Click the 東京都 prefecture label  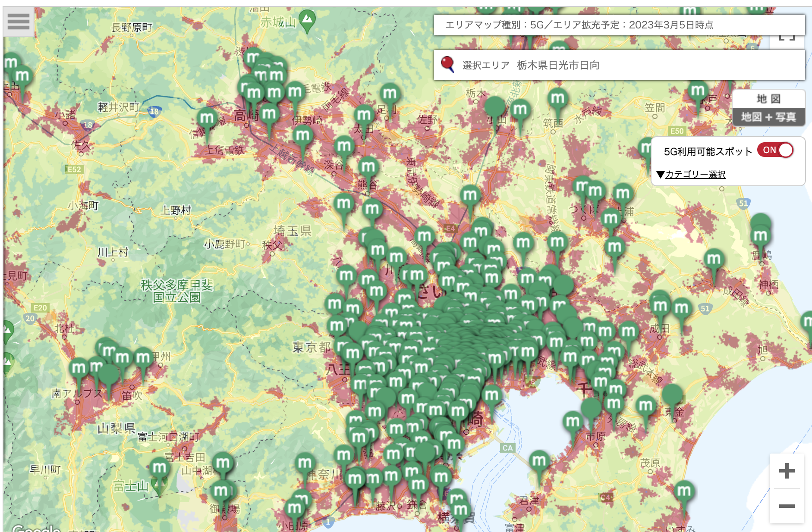[312, 347]
